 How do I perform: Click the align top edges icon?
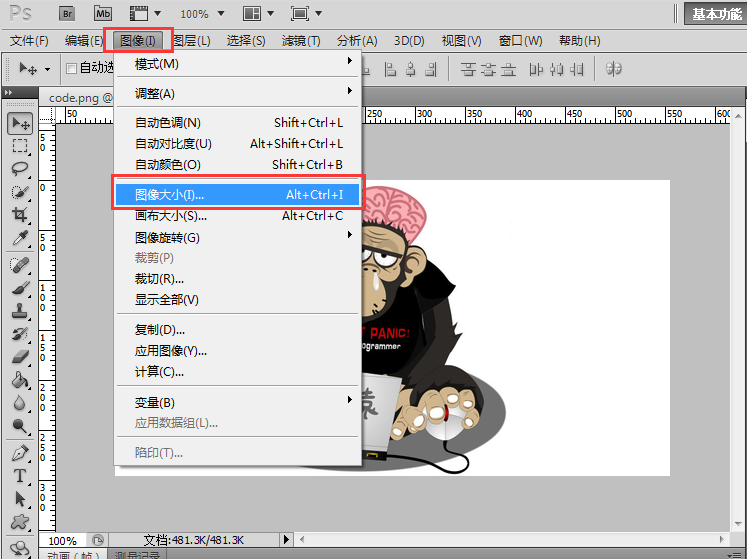[x=468, y=70]
